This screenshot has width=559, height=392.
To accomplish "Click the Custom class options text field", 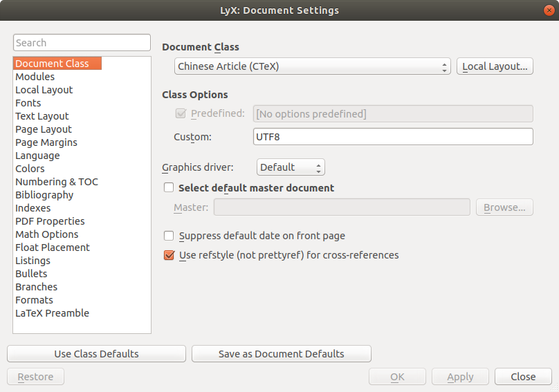I will coord(393,137).
